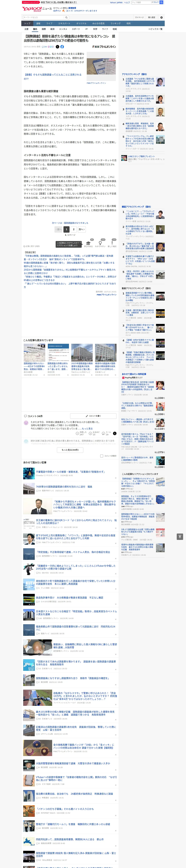Image resolution: width=186 pixels, height=868 pixels.
Task: Select the 国際 category in sub-navigation
Action: click(x=44, y=29)
